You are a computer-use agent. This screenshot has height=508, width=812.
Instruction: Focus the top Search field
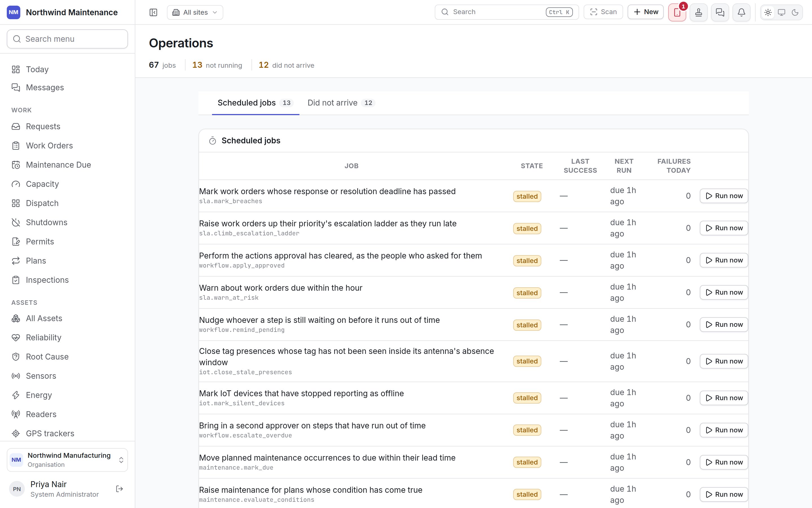(x=507, y=12)
